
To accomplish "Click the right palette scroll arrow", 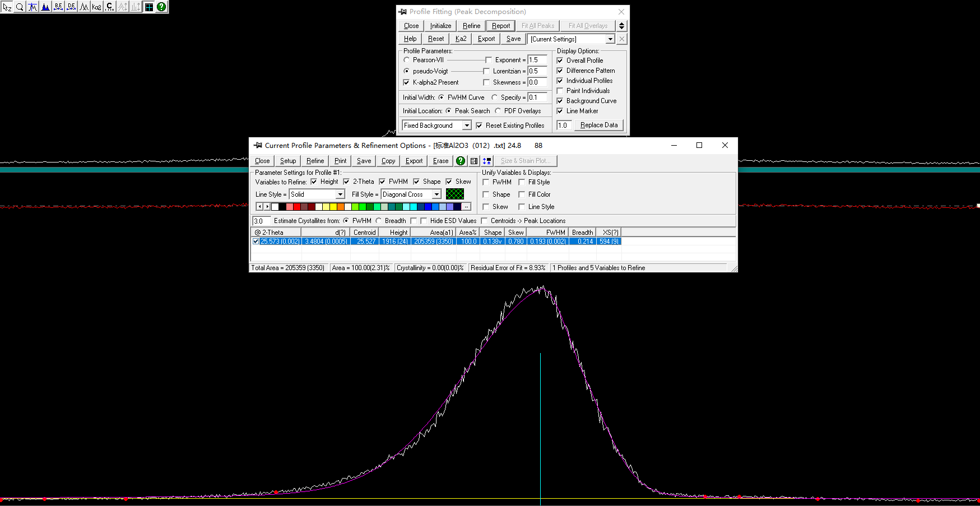I will [267, 207].
